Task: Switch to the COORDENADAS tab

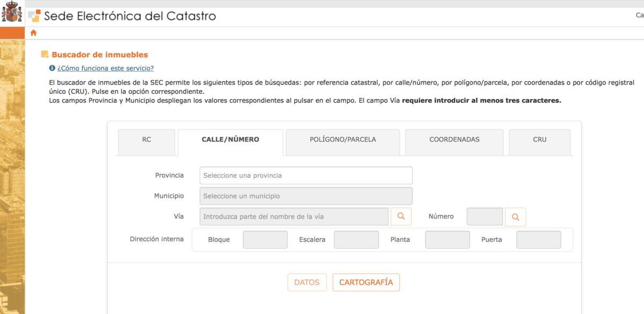Action: (x=455, y=142)
